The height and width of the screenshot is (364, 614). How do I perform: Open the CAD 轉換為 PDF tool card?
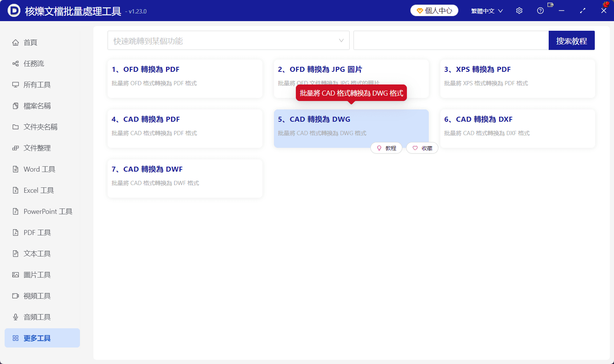pos(185,129)
